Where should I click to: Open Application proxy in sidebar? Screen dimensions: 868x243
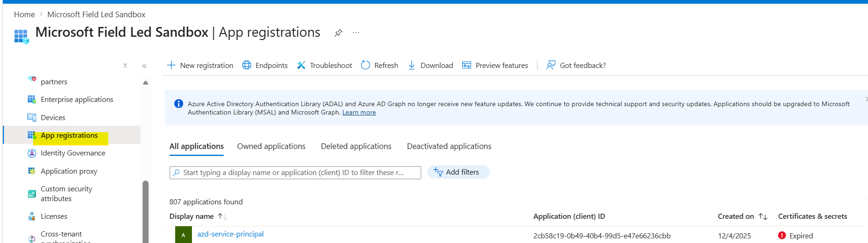tap(69, 171)
